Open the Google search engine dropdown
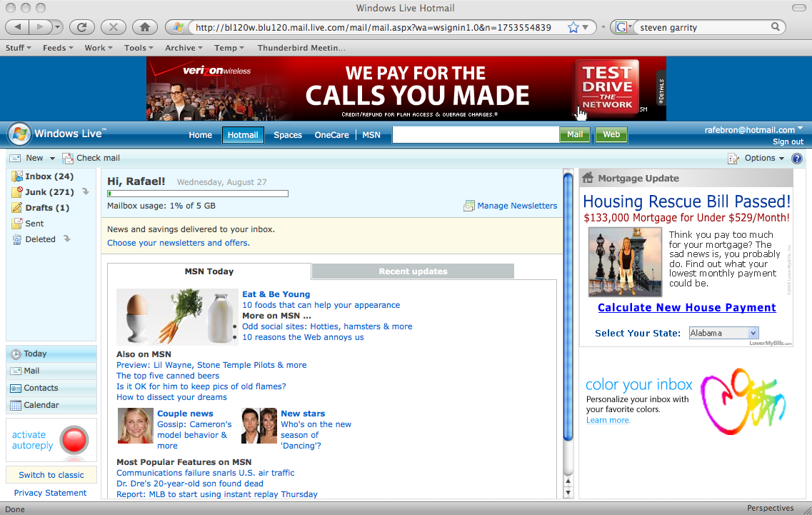Image resolution: width=812 pixels, height=515 pixels. [623, 27]
